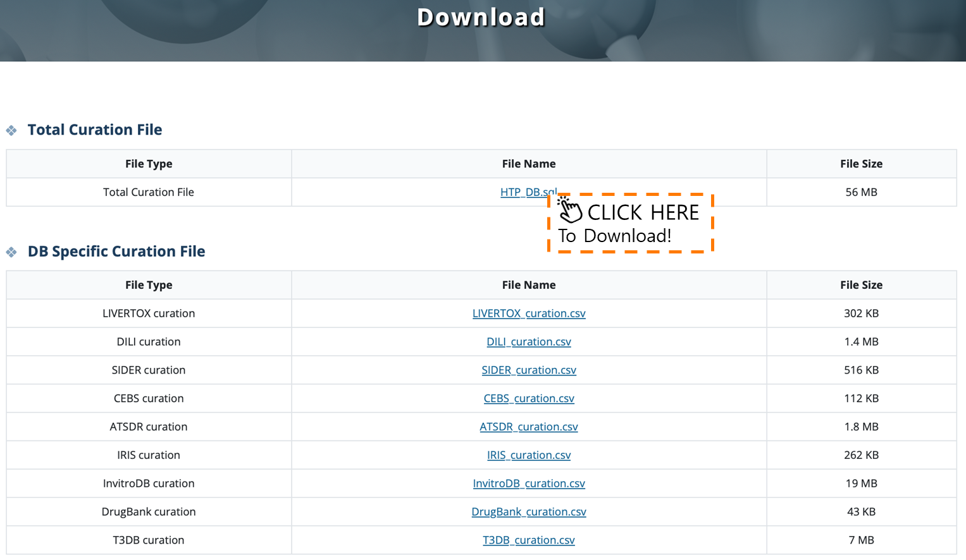Screen dimensions: 966x560
Task: Select the '516 KB' size value
Action: click(x=862, y=370)
